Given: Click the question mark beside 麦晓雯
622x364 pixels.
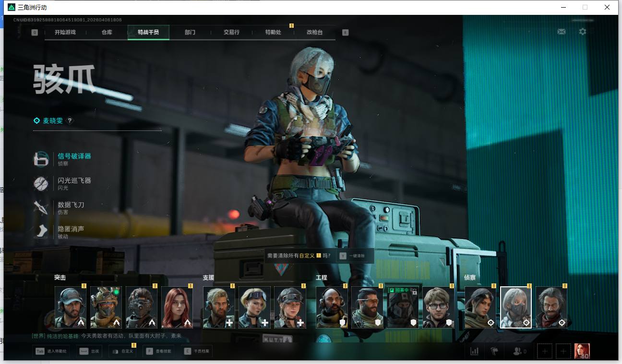Looking at the screenshot, I should 70,121.
